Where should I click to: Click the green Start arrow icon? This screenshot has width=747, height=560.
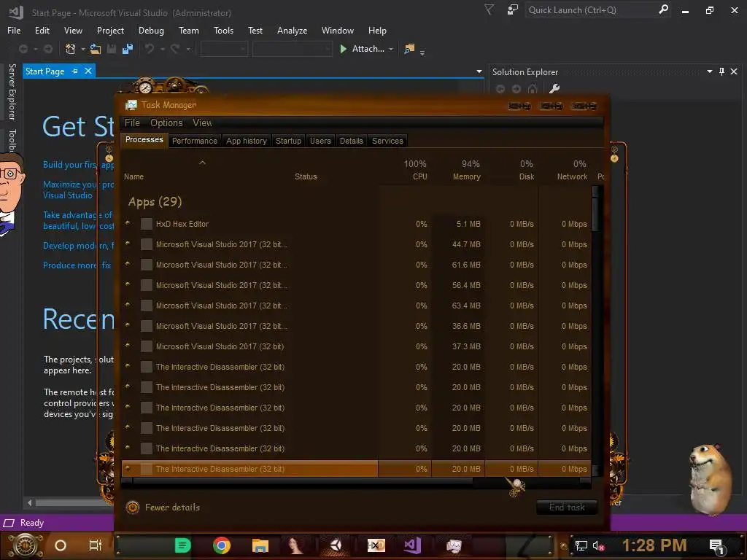343,49
